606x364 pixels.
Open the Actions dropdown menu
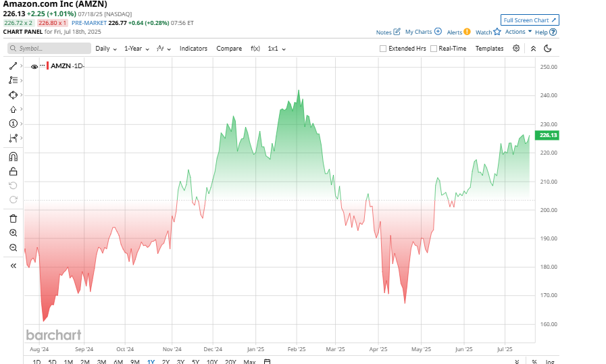(x=518, y=32)
